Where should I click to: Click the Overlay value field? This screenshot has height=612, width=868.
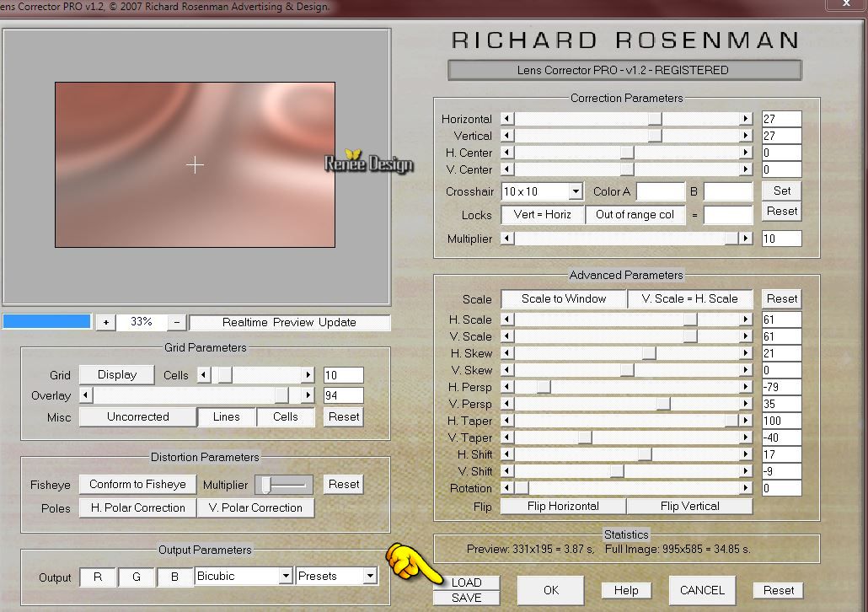(343, 395)
